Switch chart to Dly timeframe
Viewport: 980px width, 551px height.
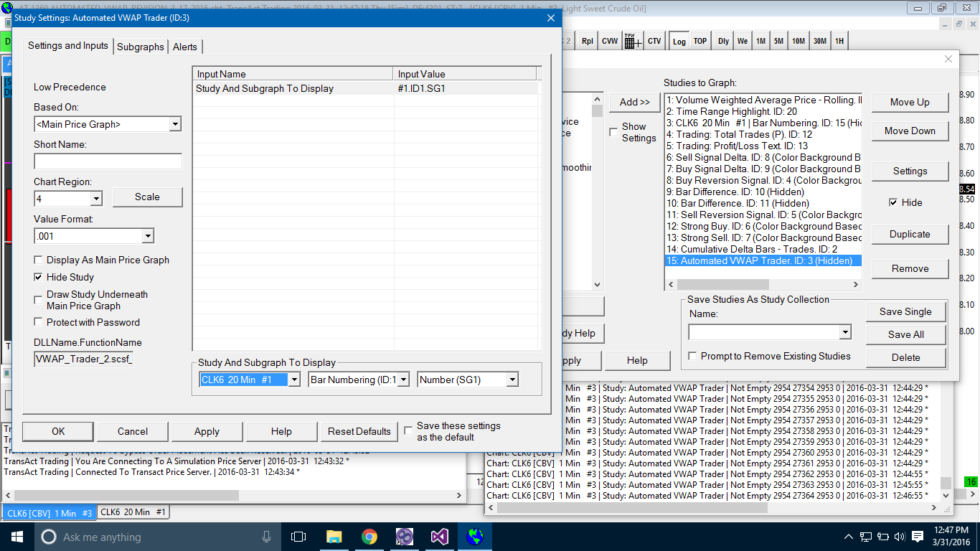pos(723,41)
